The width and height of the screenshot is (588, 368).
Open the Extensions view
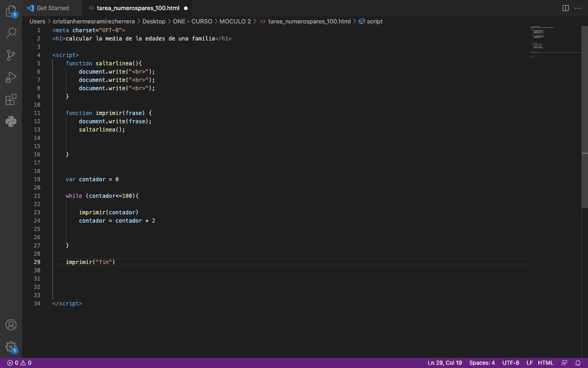click(x=11, y=99)
